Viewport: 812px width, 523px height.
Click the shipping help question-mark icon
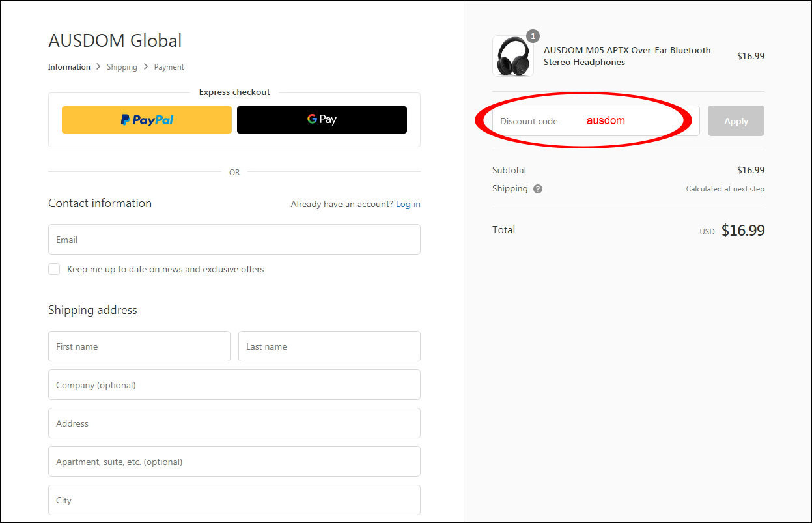(x=538, y=189)
